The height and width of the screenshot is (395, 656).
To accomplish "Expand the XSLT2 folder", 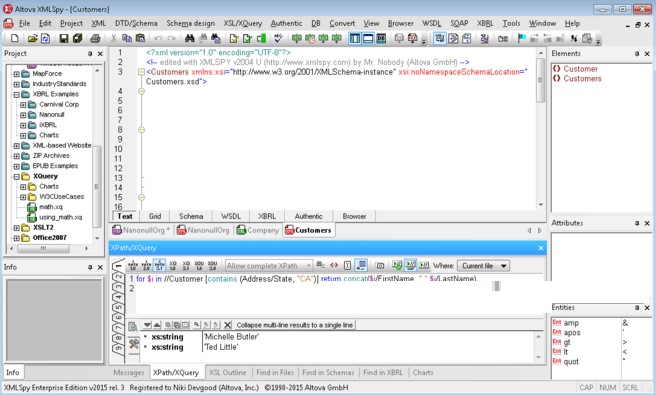I will pos(16,228).
